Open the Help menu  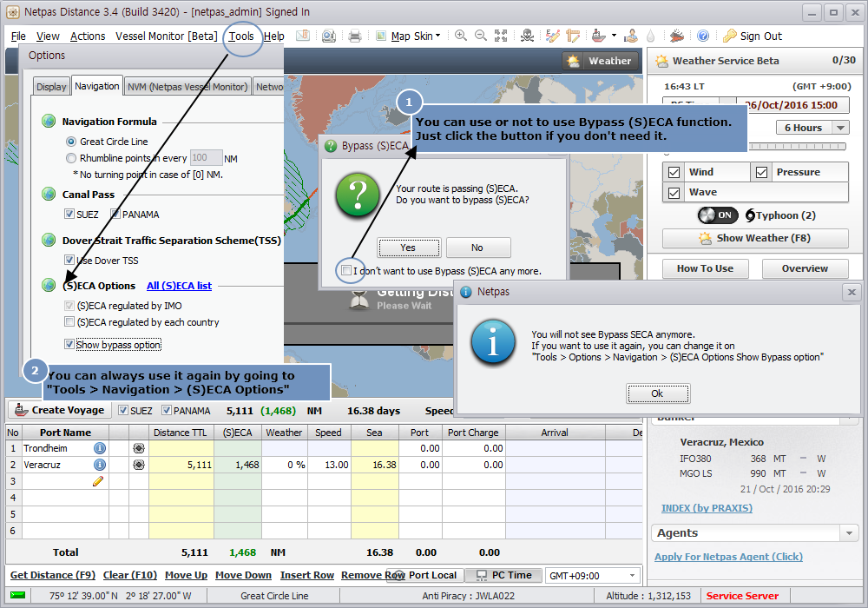tap(273, 36)
